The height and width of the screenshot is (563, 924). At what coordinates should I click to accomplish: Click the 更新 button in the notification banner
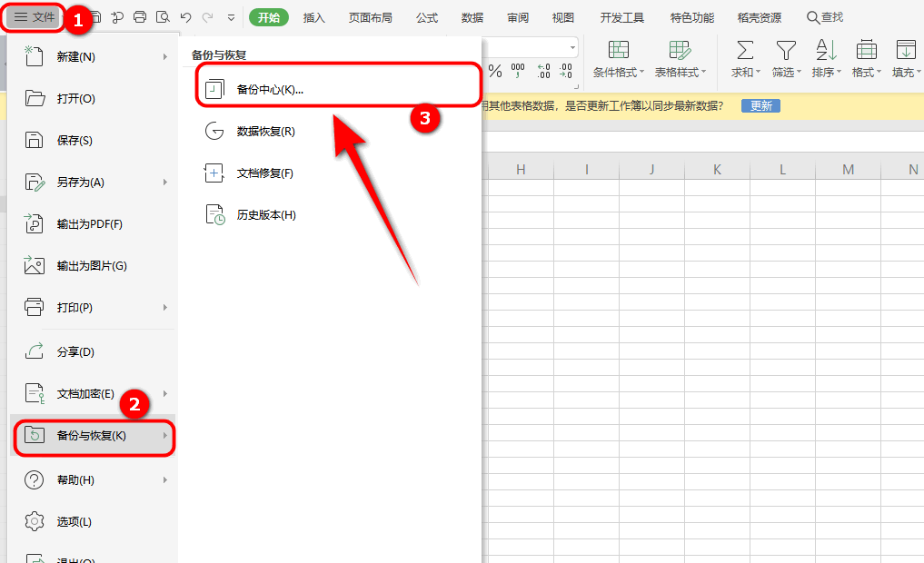coord(760,105)
